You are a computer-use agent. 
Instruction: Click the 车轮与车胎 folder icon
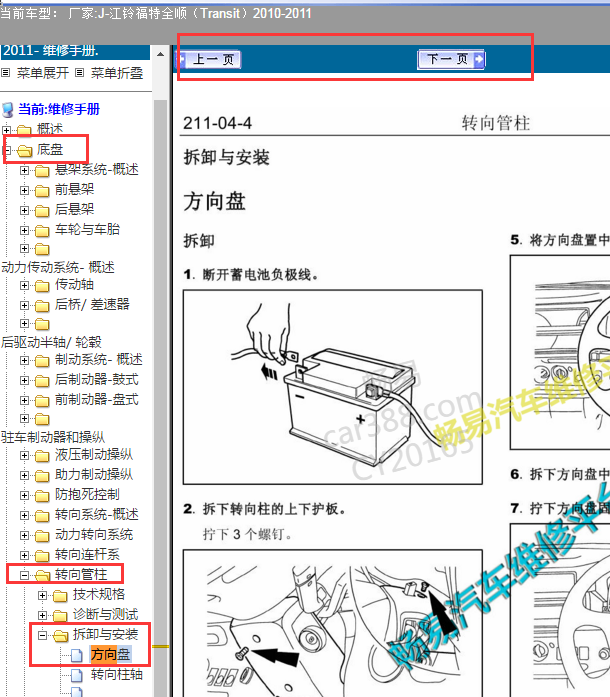coord(42,231)
